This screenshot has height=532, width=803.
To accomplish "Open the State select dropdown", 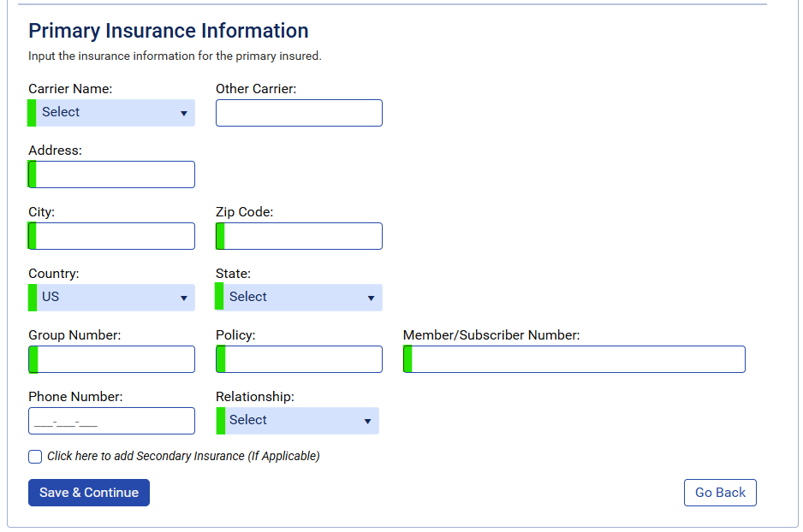I will pyautogui.click(x=299, y=298).
